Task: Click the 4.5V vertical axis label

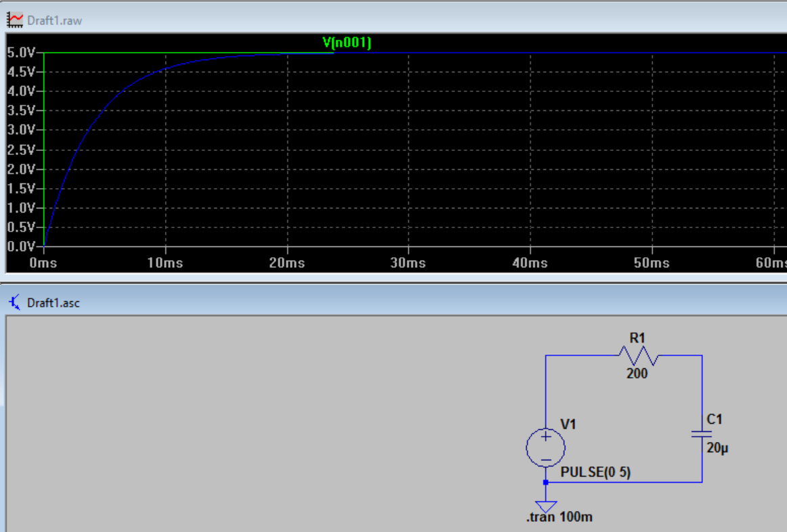Action: click(x=21, y=72)
